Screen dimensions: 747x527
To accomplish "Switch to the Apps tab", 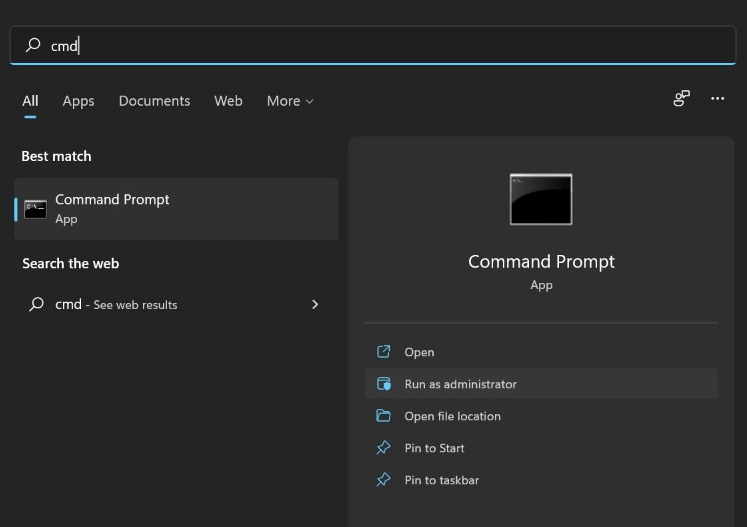I will click(x=79, y=101).
